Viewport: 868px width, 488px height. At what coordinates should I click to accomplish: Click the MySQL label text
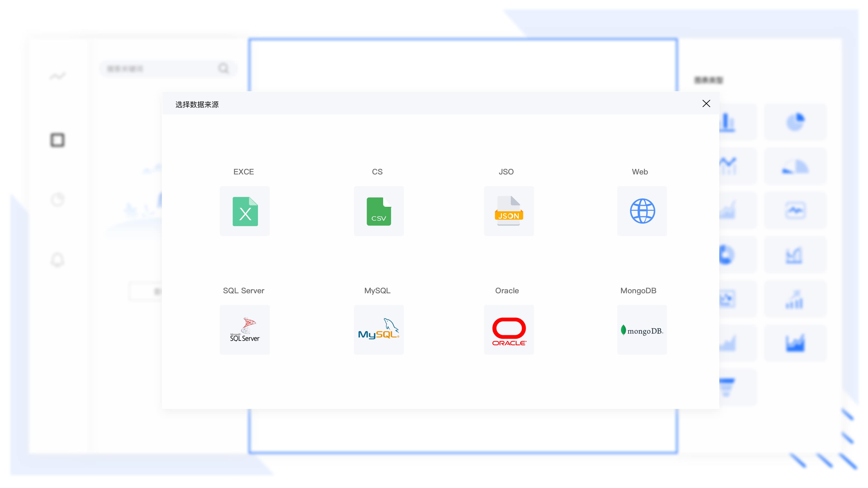point(377,291)
